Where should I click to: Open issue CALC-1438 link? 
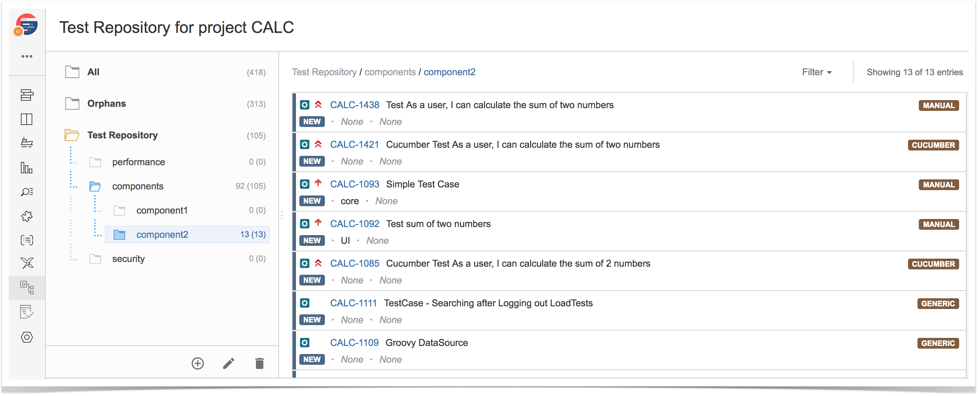(x=354, y=105)
